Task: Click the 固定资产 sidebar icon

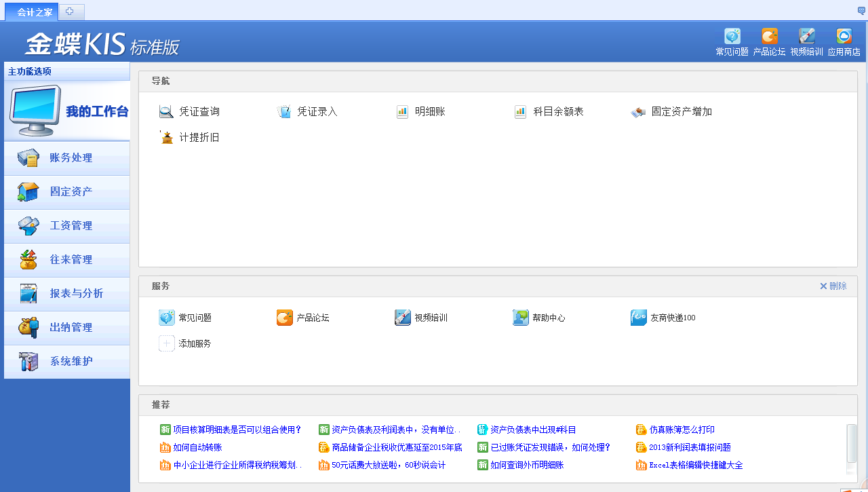Action: (x=28, y=192)
